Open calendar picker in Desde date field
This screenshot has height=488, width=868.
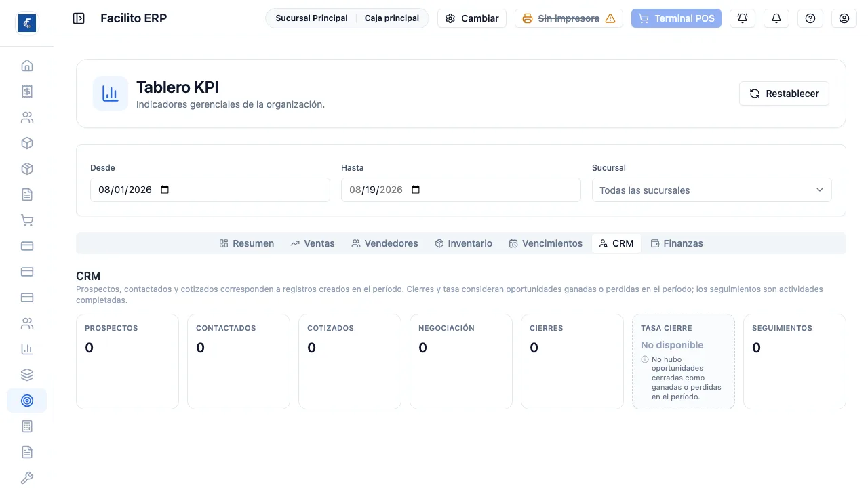(165, 190)
